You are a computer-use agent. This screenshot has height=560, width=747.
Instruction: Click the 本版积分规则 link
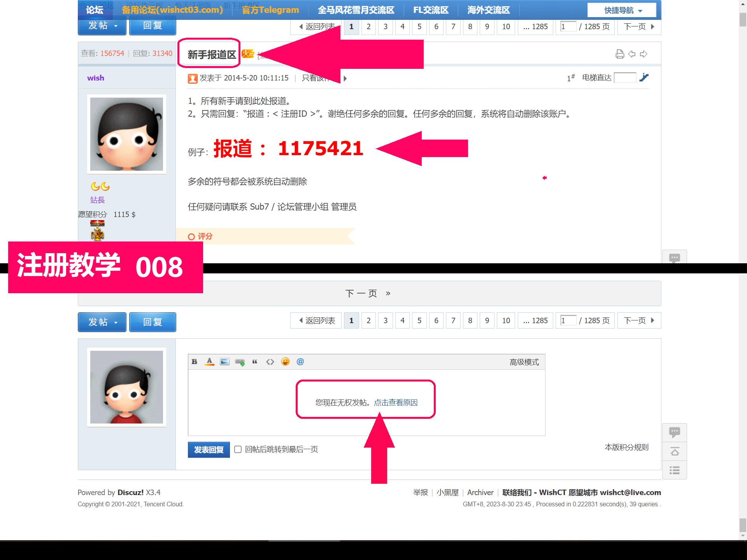pyautogui.click(x=626, y=447)
